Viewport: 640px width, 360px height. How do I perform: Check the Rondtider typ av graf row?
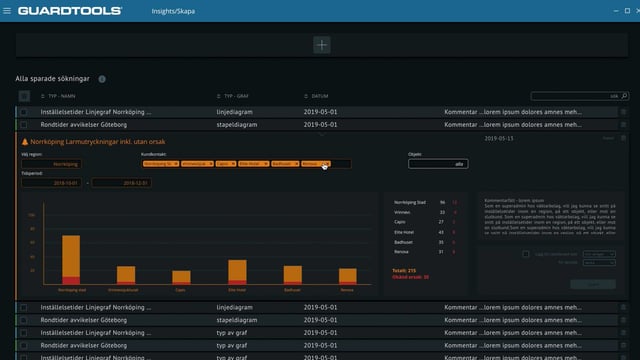point(24,345)
